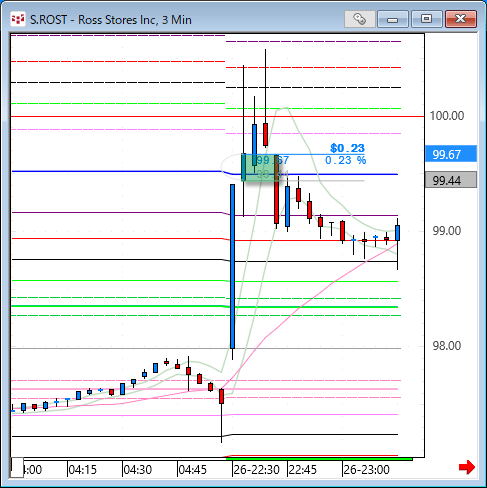This screenshot has width=487, height=488.
Task: Click the small square at bottom-left corner
Action: (17, 468)
